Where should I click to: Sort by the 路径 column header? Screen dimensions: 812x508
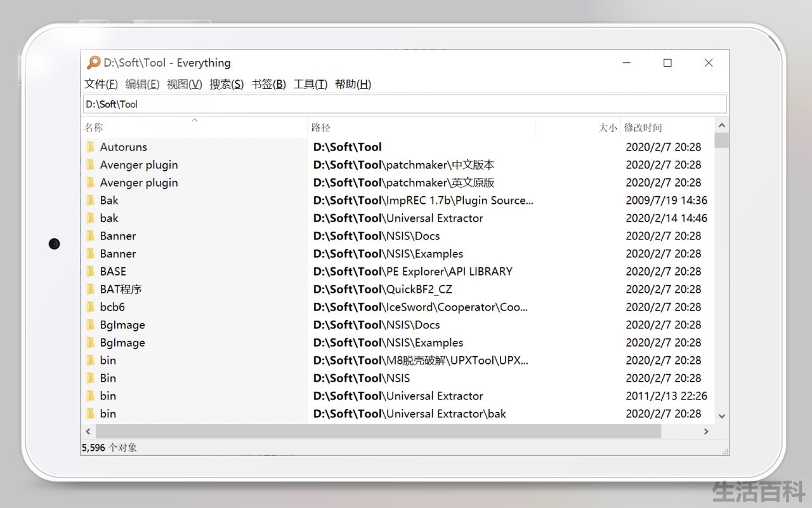point(421,128)
